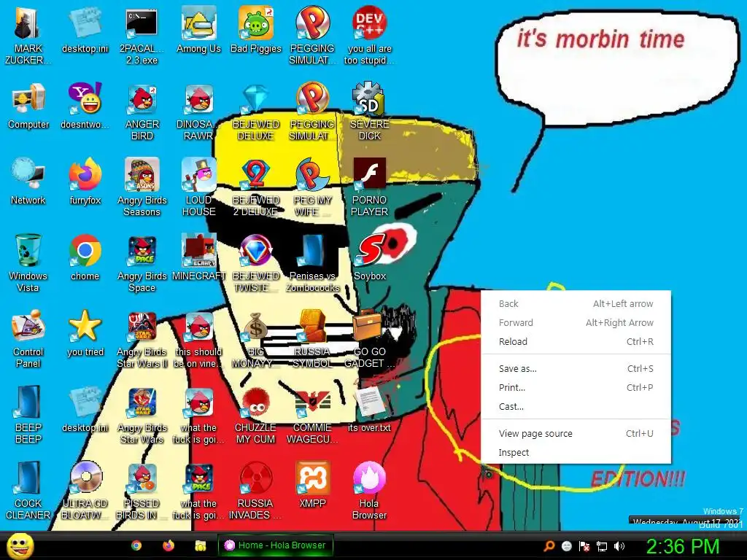Select the BEJEWED DELUXE gem icon
This screenshot has height=560, width=747.
click(x=256, y=112)
